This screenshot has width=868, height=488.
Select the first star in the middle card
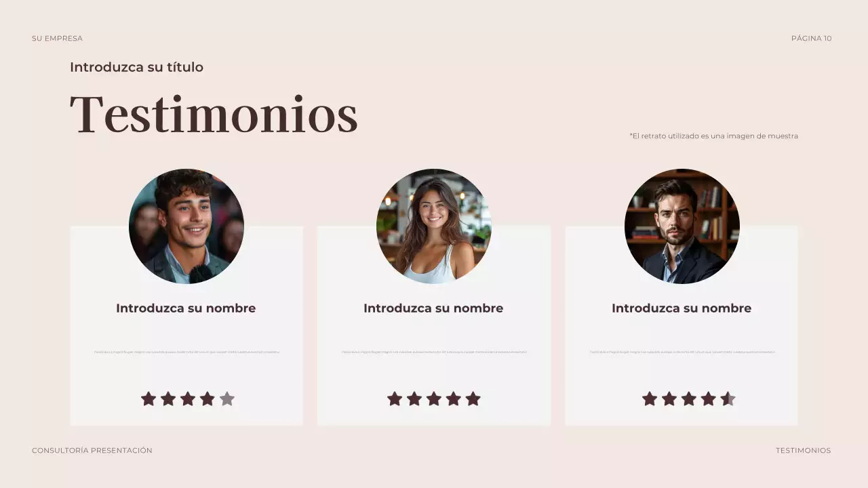pyautogui.click(x=395, y=399)
